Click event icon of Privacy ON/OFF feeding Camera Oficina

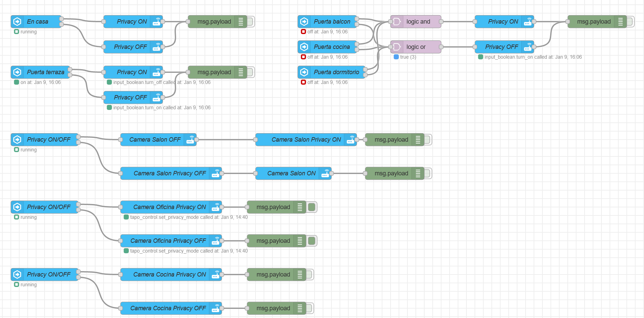17,207
